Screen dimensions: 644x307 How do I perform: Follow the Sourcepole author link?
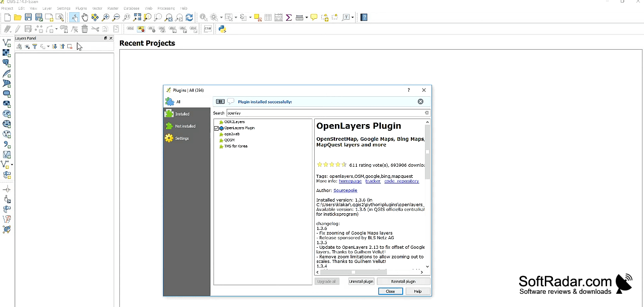pyautogui.click(x=345, y=190)
